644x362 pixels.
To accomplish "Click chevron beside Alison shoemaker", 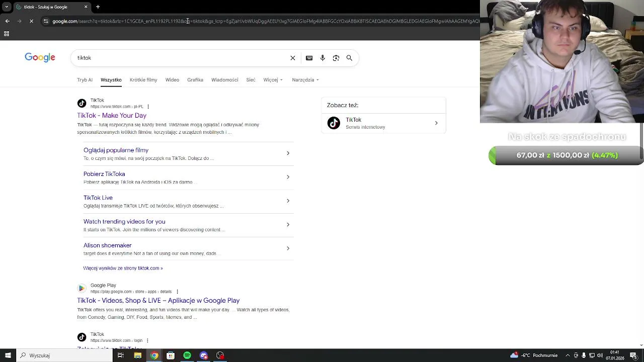I will tap(288, 248).
